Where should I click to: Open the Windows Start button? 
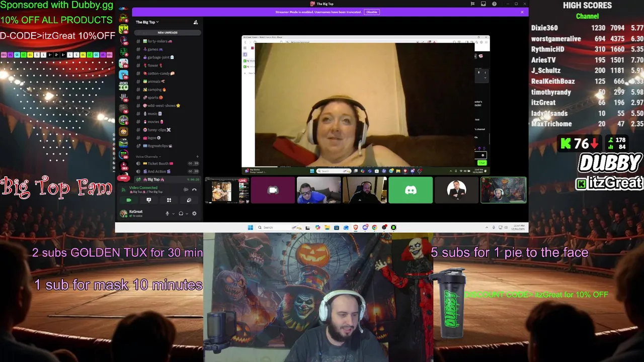click(x=250, y=227)
